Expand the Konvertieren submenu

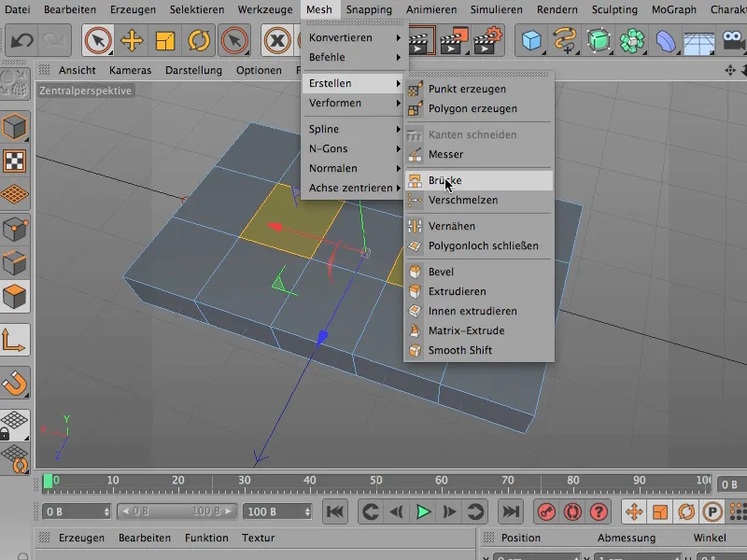pyautogui.click(x=353, y=37)
